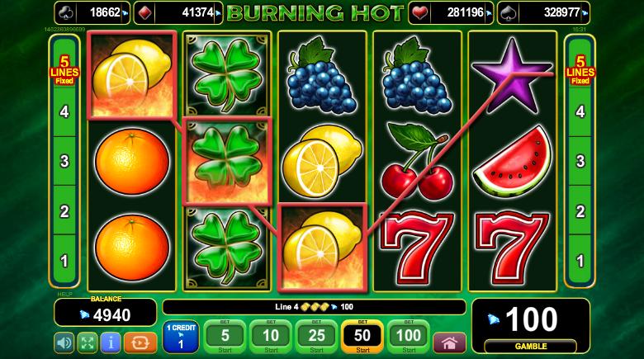644x359 pixels.
Task: Select bet 10 start button
Action: (271, 337)
